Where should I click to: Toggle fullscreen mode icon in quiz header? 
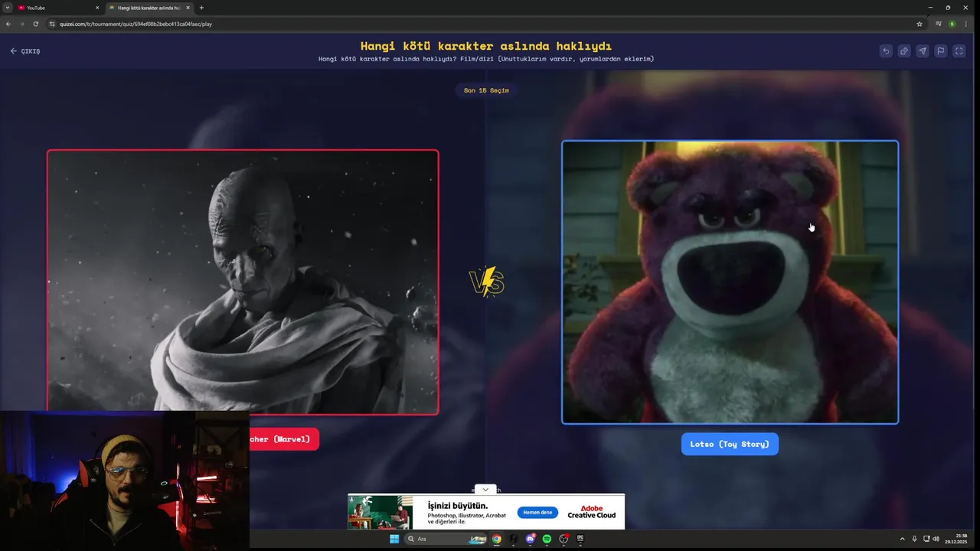coord(959,51)
